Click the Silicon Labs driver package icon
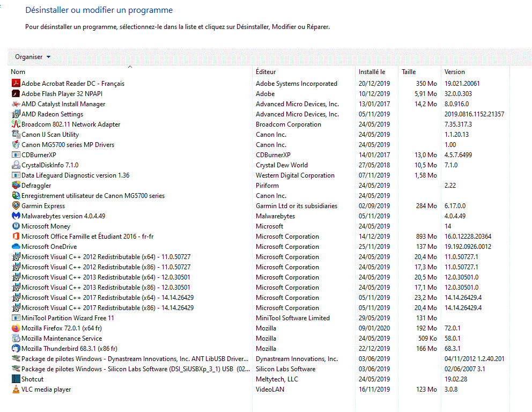This screenshot has height=412, width=532. tap(16, 369)
